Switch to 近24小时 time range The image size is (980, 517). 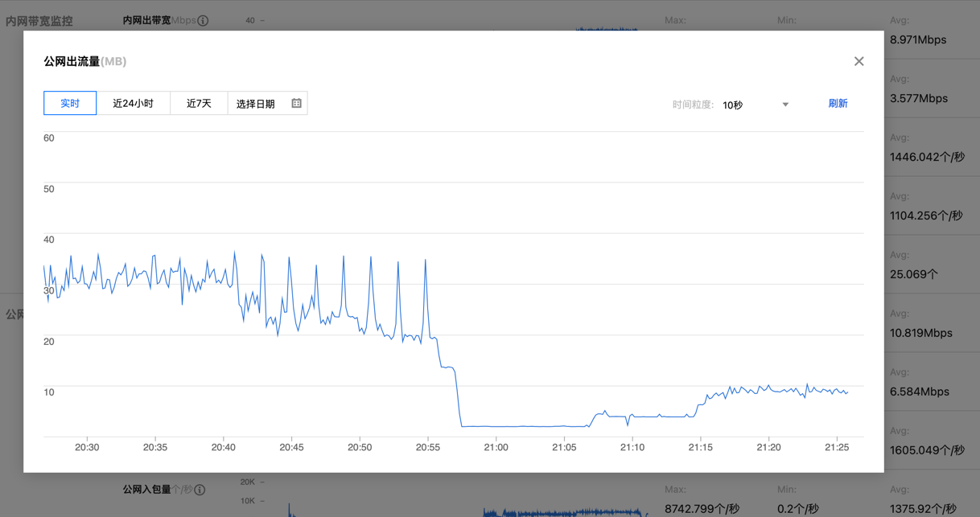(x=133, y=103)
